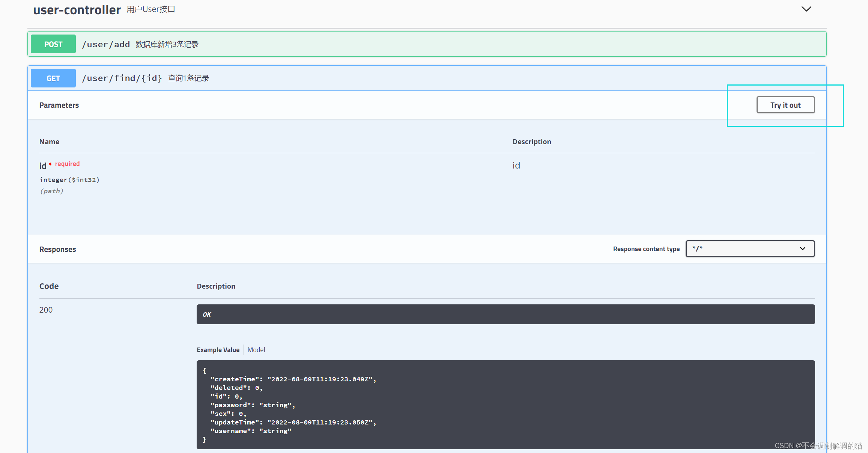Image resolution: width=868 pixels, height=453 pixels.
Task: Click the "updateTime" line in example JSON
Action: click(293, 422)
